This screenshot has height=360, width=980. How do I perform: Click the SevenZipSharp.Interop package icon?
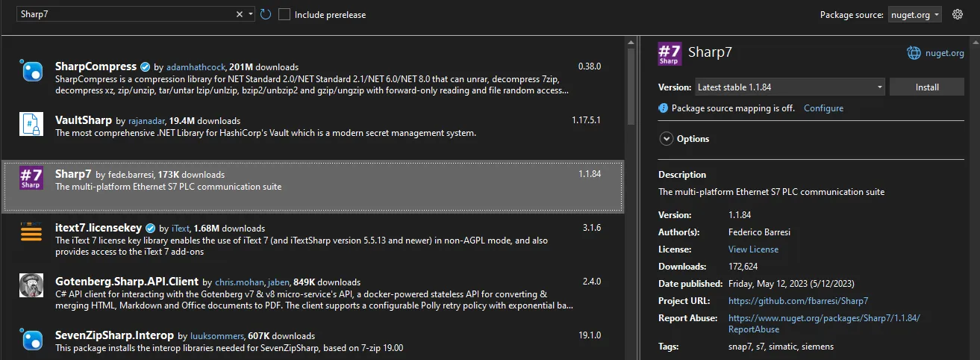tap(31, 340)
